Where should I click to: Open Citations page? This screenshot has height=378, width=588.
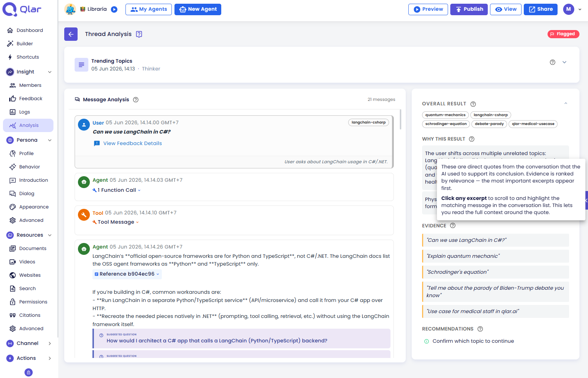click(28, 315)
